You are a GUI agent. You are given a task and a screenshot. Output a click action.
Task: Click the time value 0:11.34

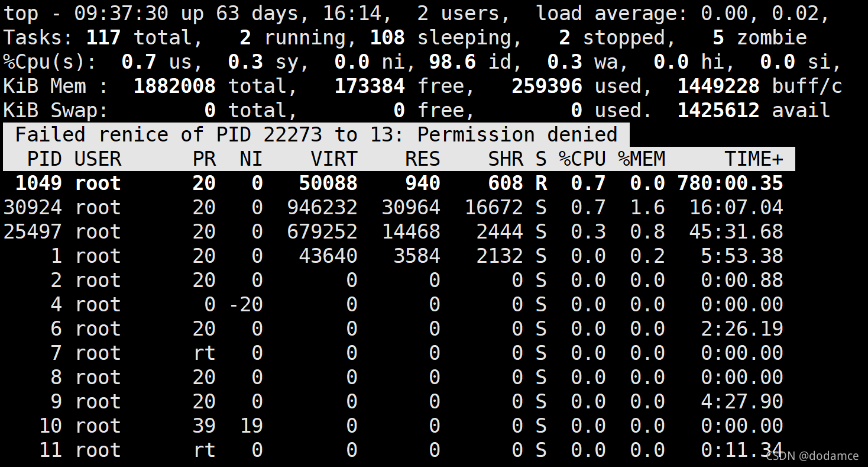point(742,450)
